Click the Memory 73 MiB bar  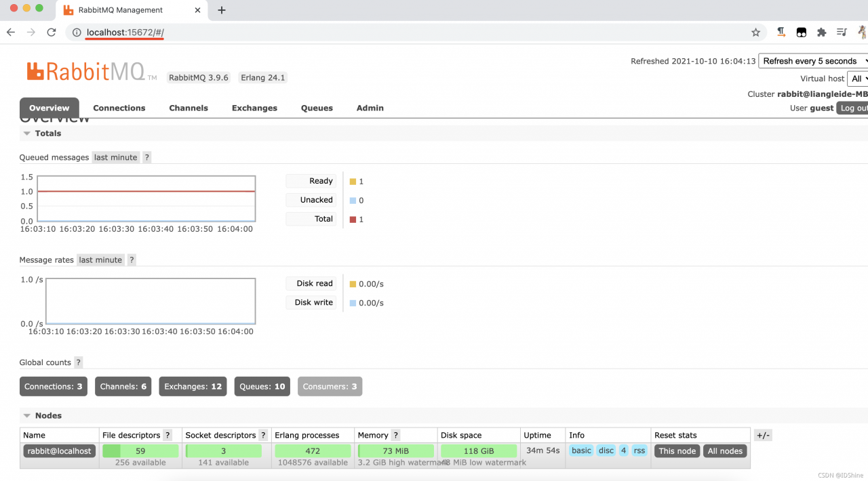pyautogui.click(x=396, y=451)
